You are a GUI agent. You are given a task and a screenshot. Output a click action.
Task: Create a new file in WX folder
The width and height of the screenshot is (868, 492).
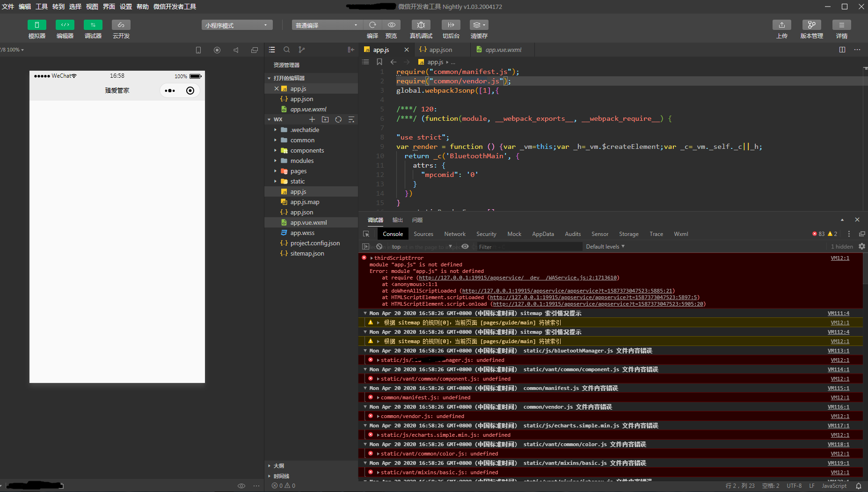coord(312,119)
